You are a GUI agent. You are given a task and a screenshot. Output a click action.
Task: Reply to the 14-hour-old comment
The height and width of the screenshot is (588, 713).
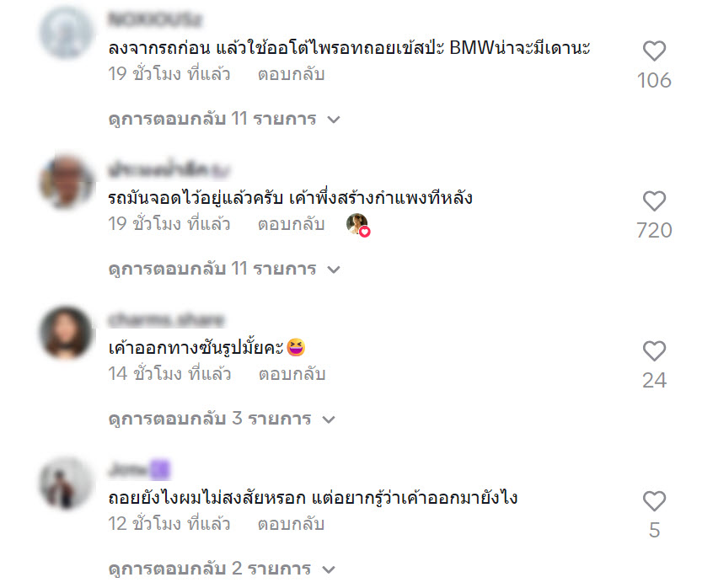point(292,374)
